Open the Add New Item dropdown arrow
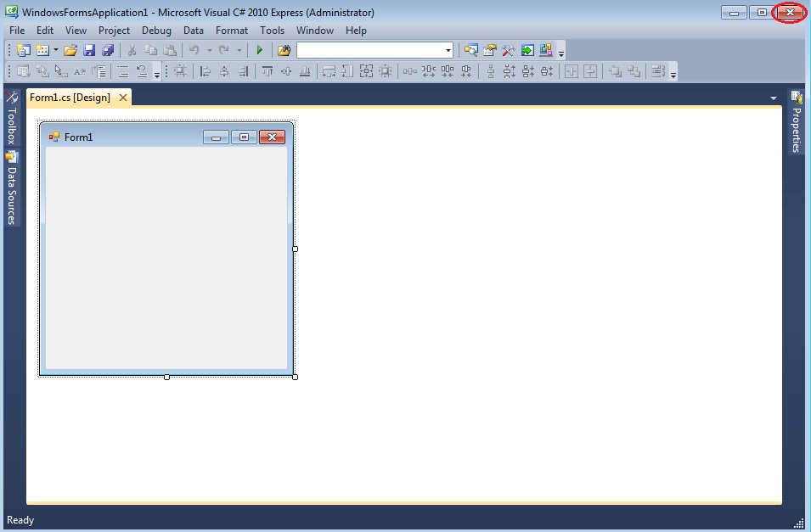811x532 pixels. pos(56,50)
